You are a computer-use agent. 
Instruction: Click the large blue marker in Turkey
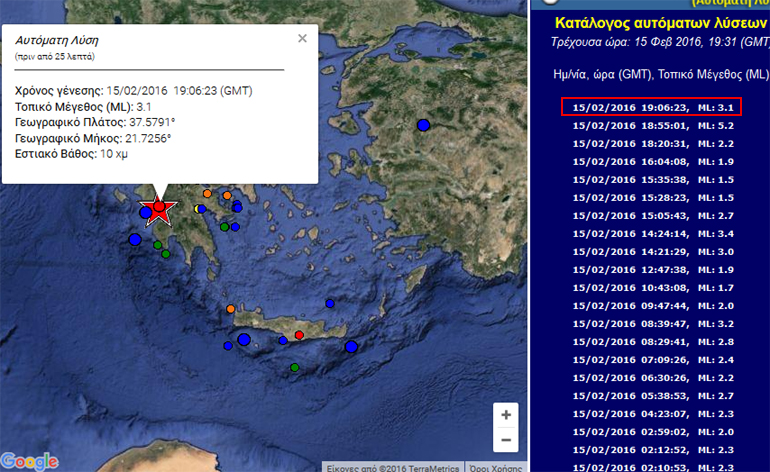(423, 125)
